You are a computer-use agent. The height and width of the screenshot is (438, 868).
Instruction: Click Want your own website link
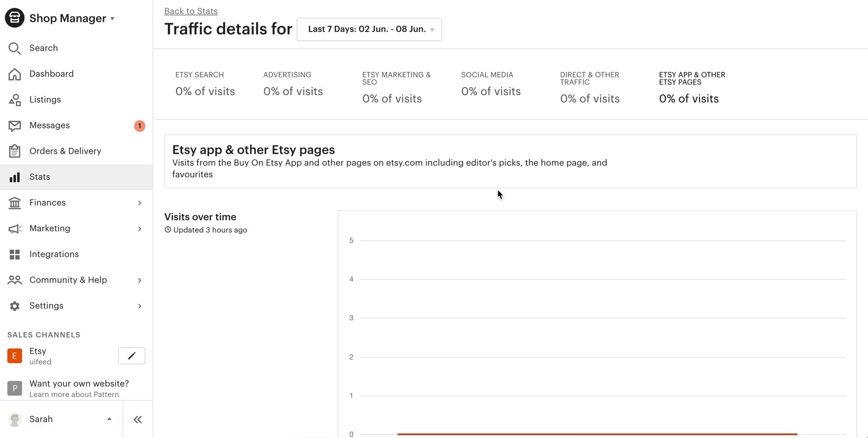pyautogui.click(x=79, y=384)
